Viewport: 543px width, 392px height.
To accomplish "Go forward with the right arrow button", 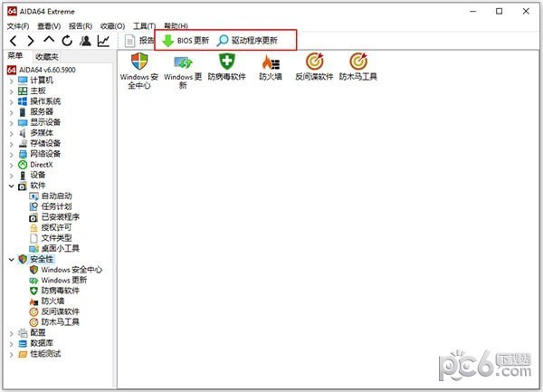I will pyautogui.click(x=31, y=41).
